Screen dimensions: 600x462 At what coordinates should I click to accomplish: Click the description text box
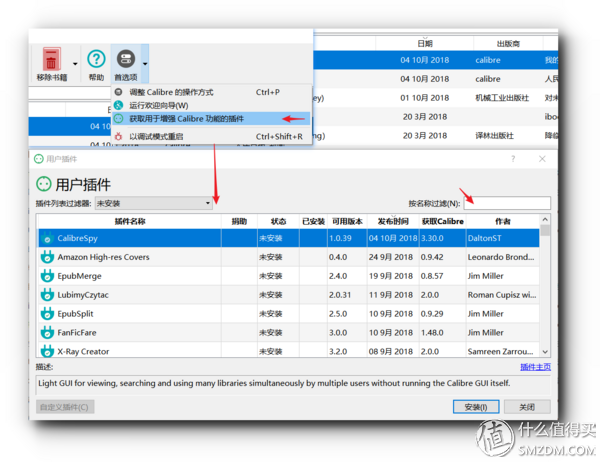293,384
